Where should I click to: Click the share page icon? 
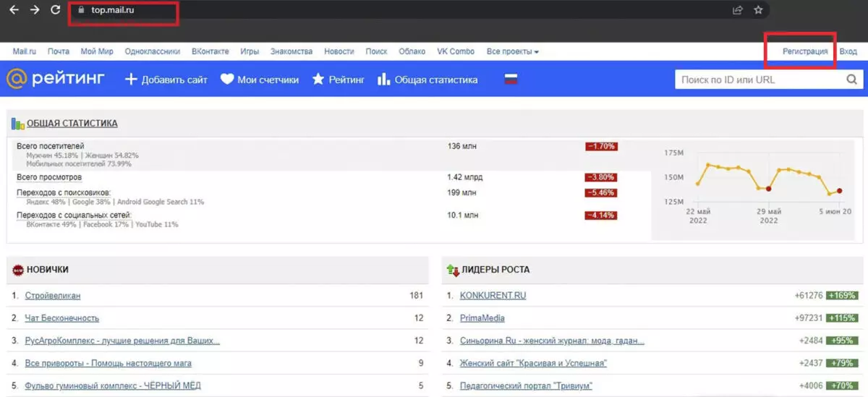pyautogui.click(x=738, y=10)
